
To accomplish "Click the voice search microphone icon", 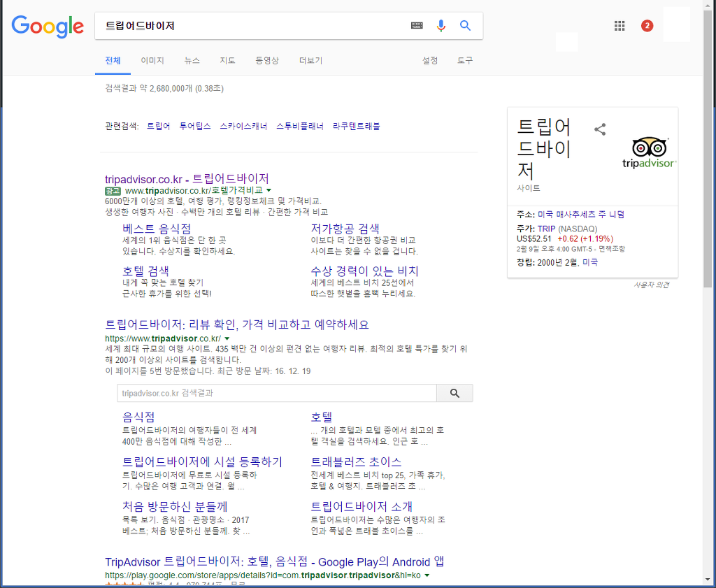I will click(441, 25).
